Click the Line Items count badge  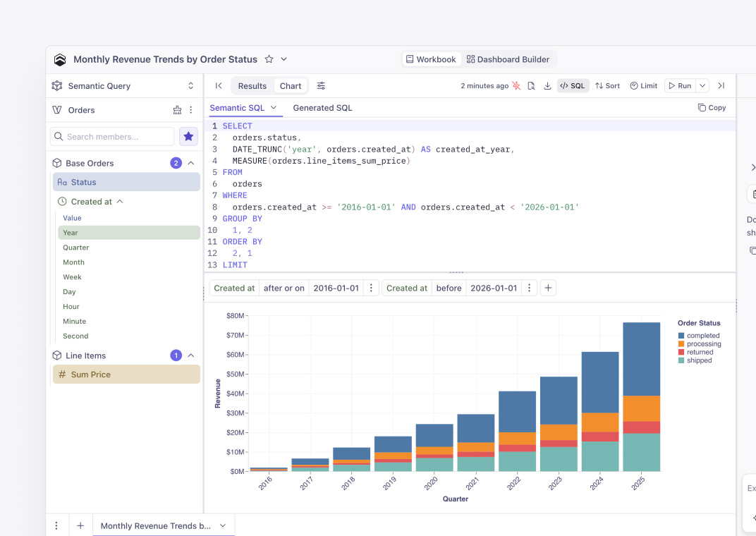click(x=176, y=355)
